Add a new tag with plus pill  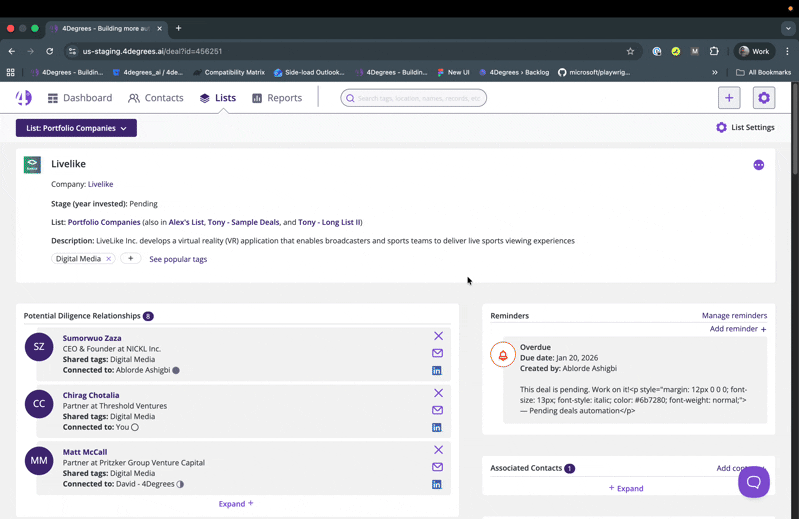click(130, 259)
